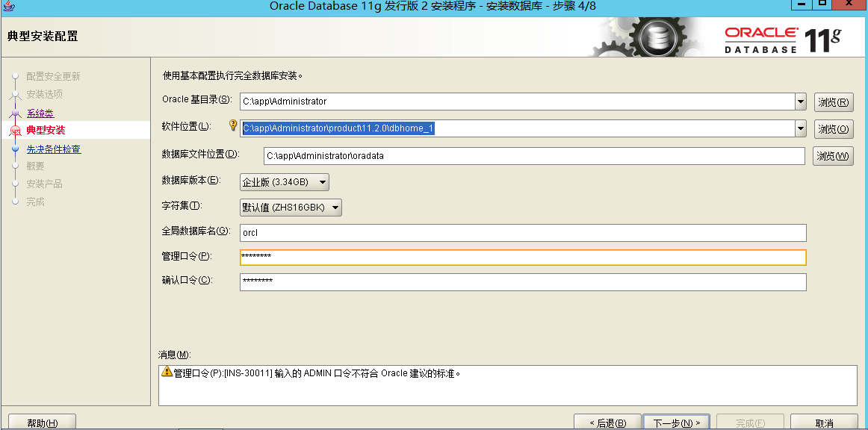This screenshot has height=430, width=868.
Task: Click the INS-30011 warning message text
Action: (x=317, y=373)
